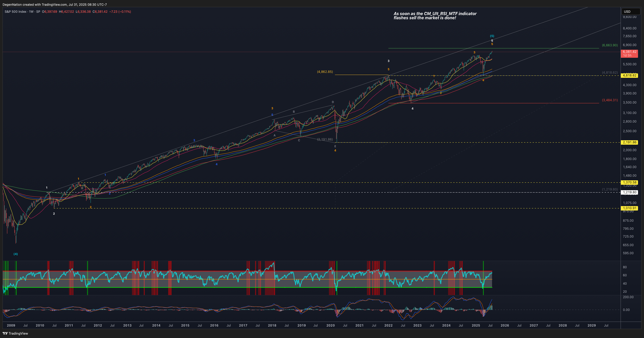
Task: Click the high value H6,427.02
Action: click(66, 12)
